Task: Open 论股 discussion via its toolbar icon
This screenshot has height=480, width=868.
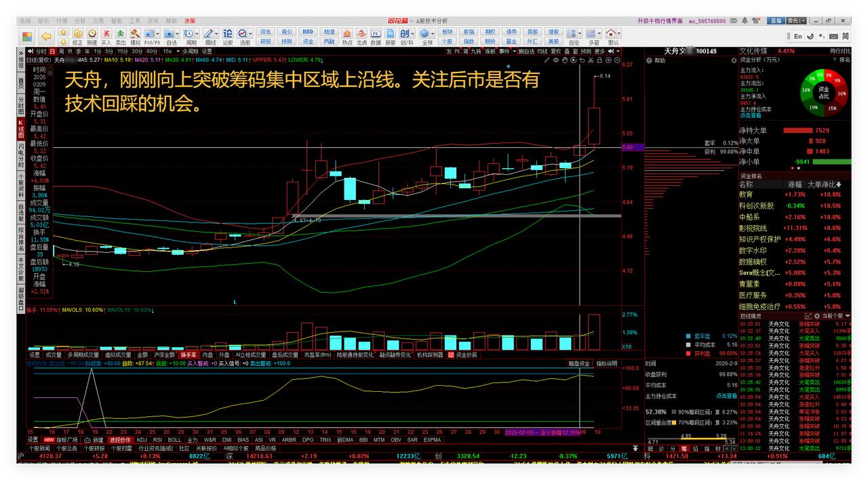Action: pyautogui.click(x=229, y=34)
